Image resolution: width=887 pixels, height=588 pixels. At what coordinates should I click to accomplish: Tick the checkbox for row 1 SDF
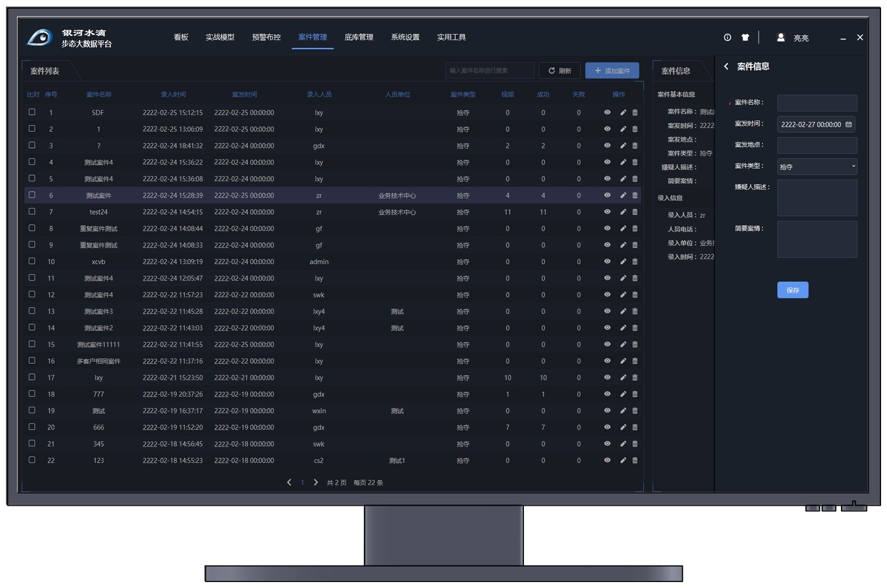point(32,112)
